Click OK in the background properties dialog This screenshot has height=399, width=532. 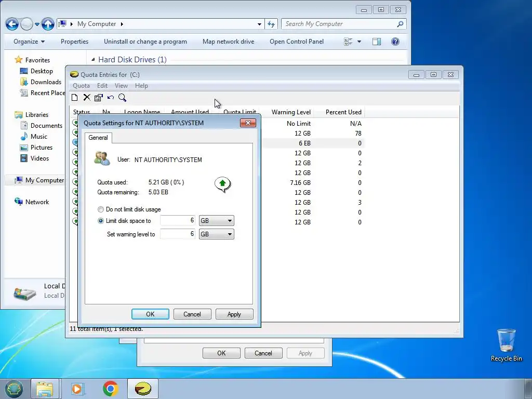[221, 353]
